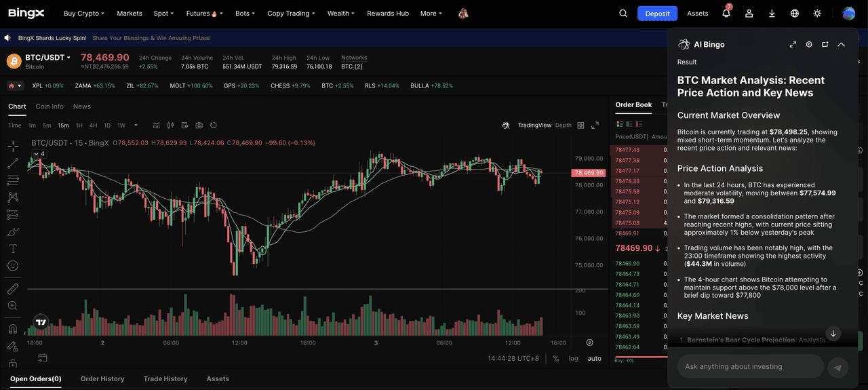Image resolution: width=868 pixels, height=390 pixels.
Task: Switch to the Coin Info tab
Action: pos(50,106)
